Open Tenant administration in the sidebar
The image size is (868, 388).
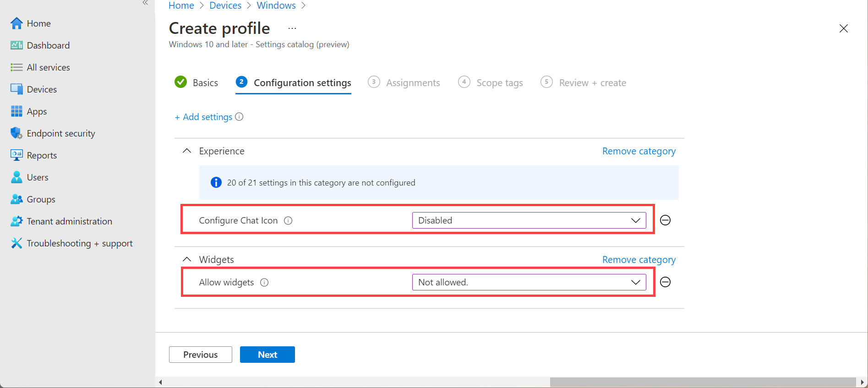click(70, 221)
